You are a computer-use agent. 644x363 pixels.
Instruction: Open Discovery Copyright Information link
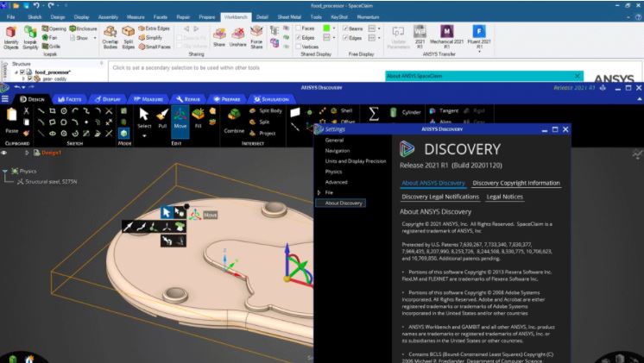(x=516, y=183)
